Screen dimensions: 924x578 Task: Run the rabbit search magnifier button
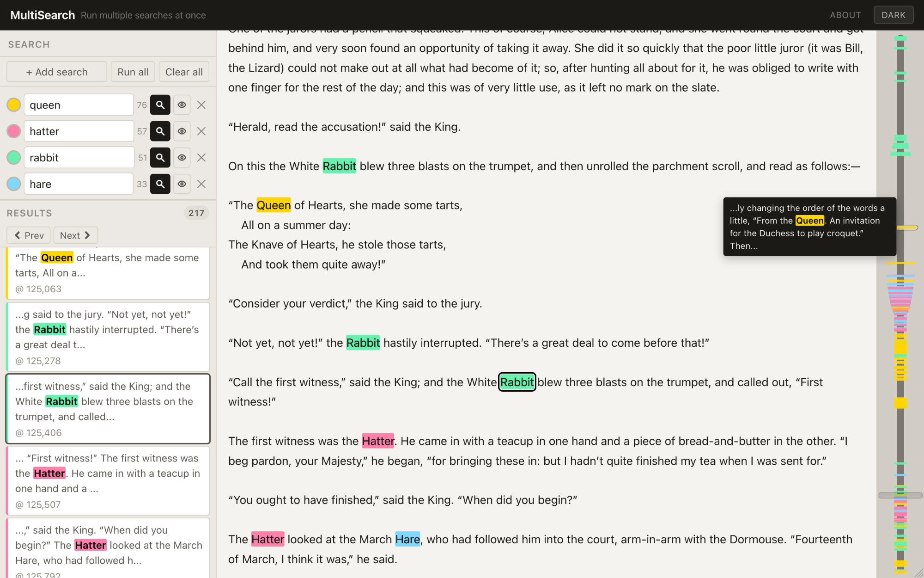pos(160,158)
